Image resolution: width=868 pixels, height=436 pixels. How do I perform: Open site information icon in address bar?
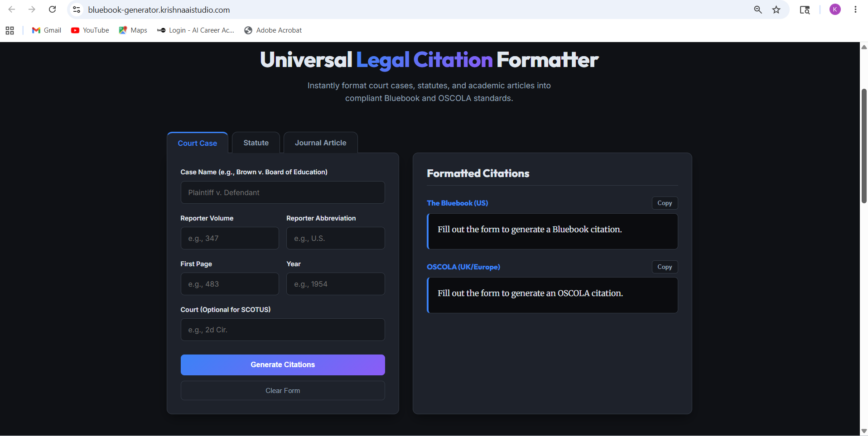point(77,10)
